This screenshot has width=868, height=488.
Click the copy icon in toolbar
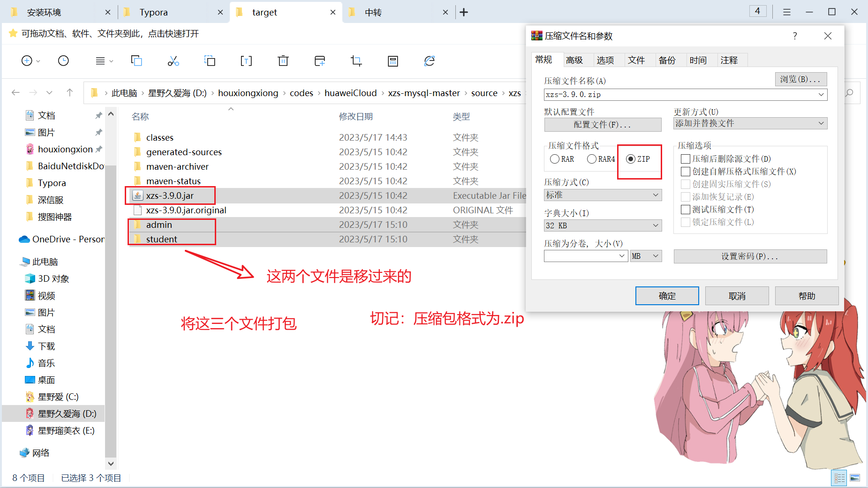[136, 61]
